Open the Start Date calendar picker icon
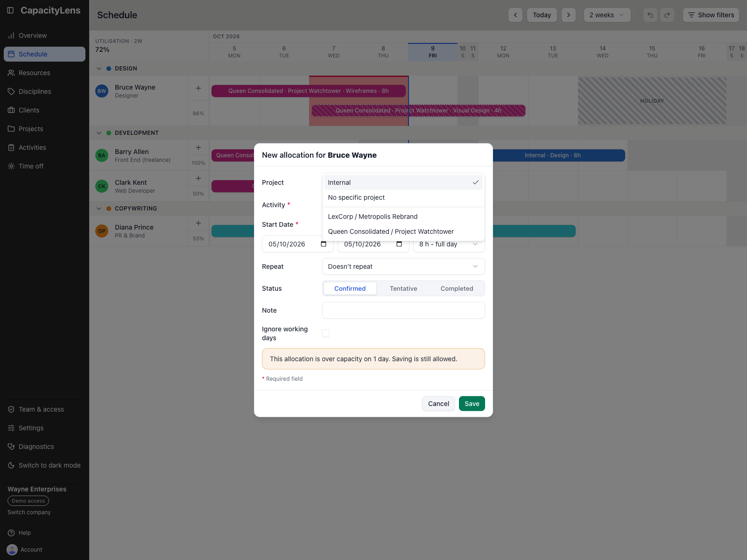This screenshot has height=560, width=747. [x=324, y=244]
